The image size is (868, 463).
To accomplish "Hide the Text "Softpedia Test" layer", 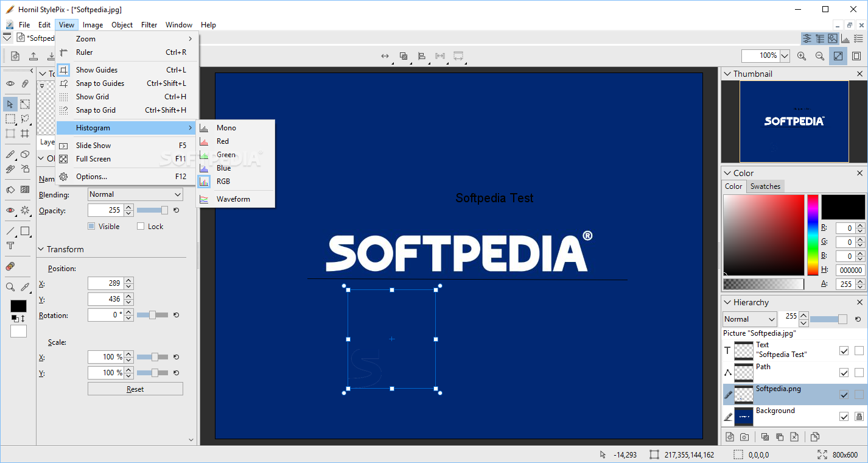I will point(844,351).
